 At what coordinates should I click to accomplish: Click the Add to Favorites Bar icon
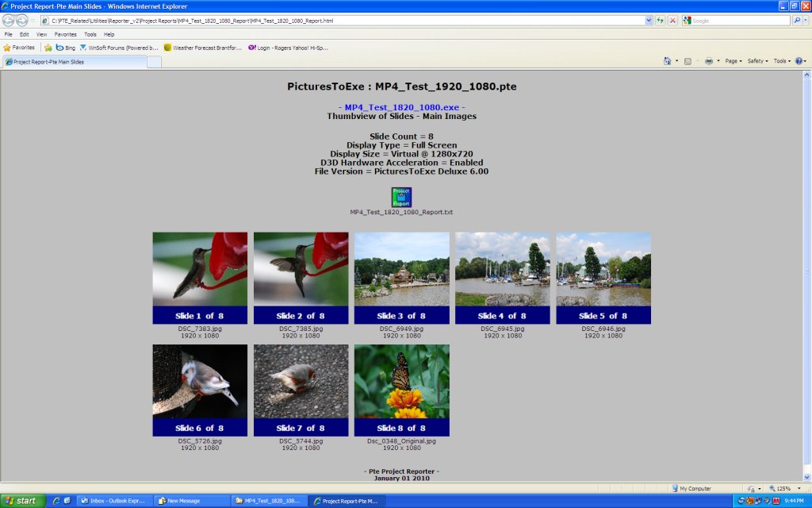click(x=48, y=48)
